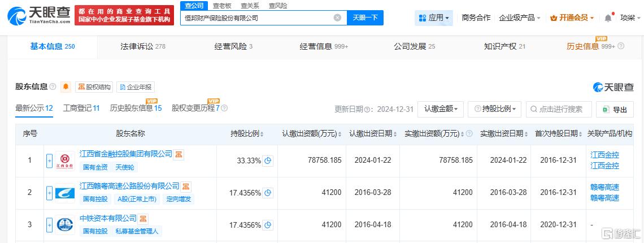
Task: Switch to 知识产权 tab
Action: tap(504, 46)
